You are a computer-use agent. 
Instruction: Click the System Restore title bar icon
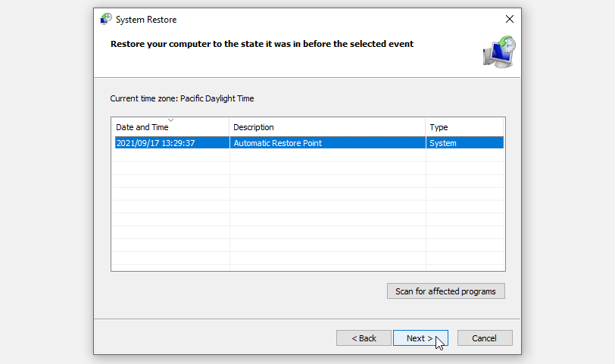106,19
